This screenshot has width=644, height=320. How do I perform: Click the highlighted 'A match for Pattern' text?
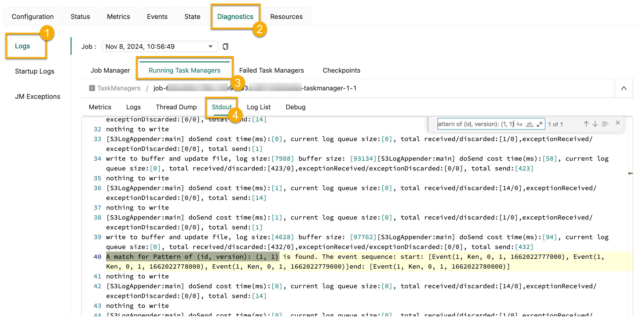(x=192, y=256)
